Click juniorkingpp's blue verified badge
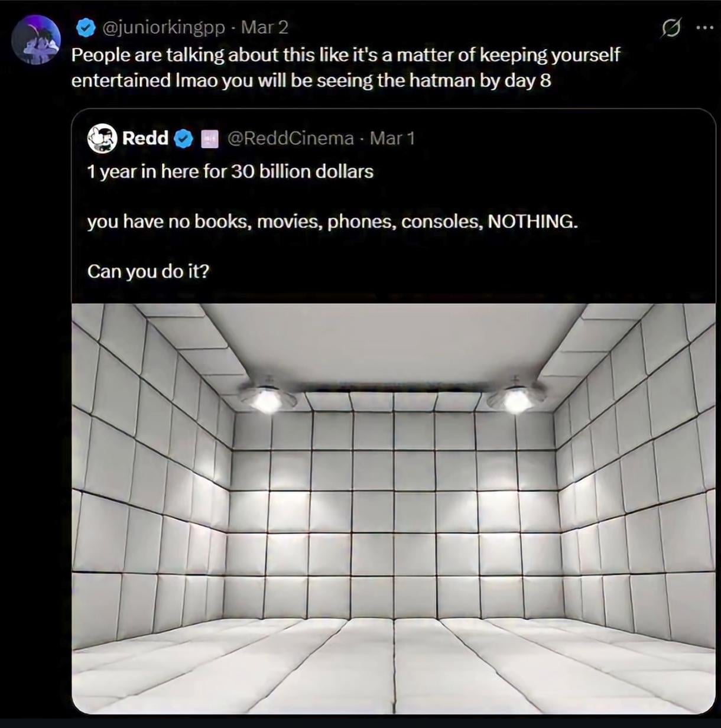The width and height of the screenshot is (721, 728). [x=86, y=27]
